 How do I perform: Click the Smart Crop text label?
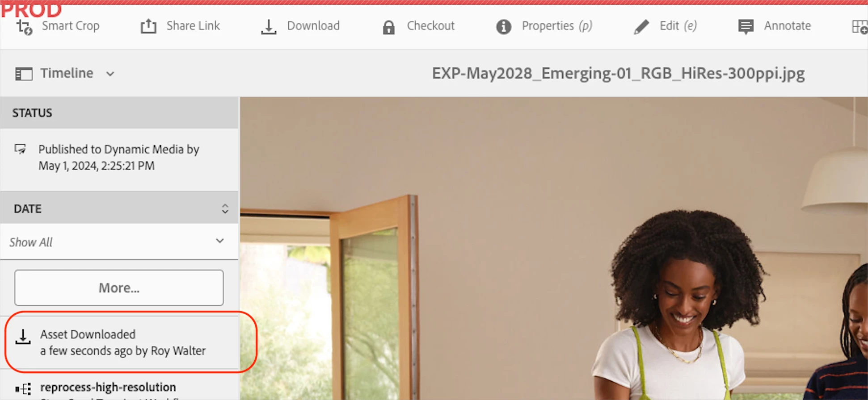(x=71, y=26)
